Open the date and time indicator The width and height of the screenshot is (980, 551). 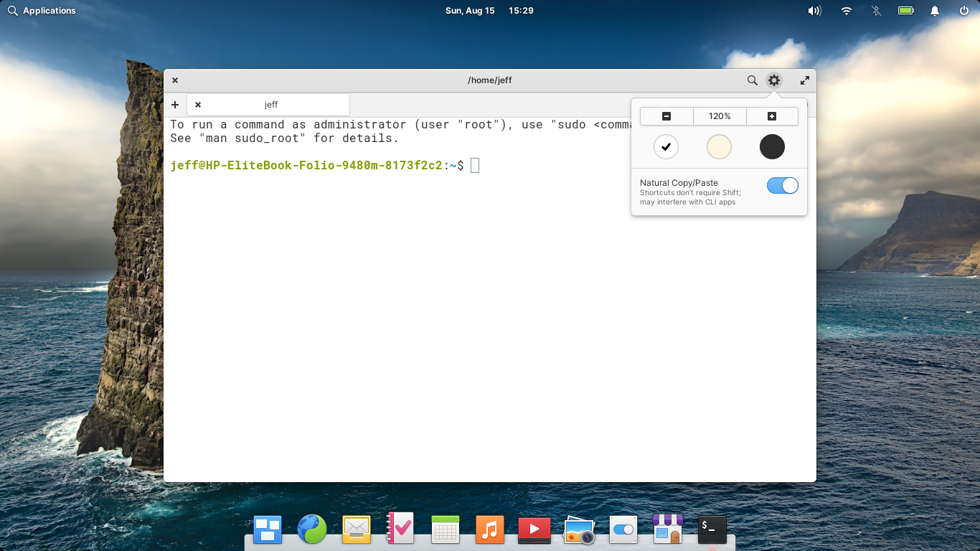coord(489,11)
